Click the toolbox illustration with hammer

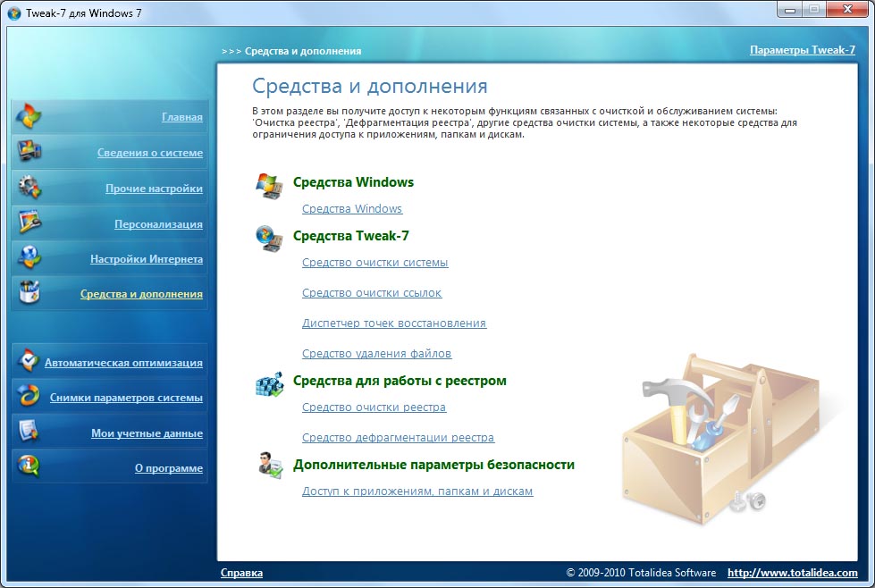719,438
